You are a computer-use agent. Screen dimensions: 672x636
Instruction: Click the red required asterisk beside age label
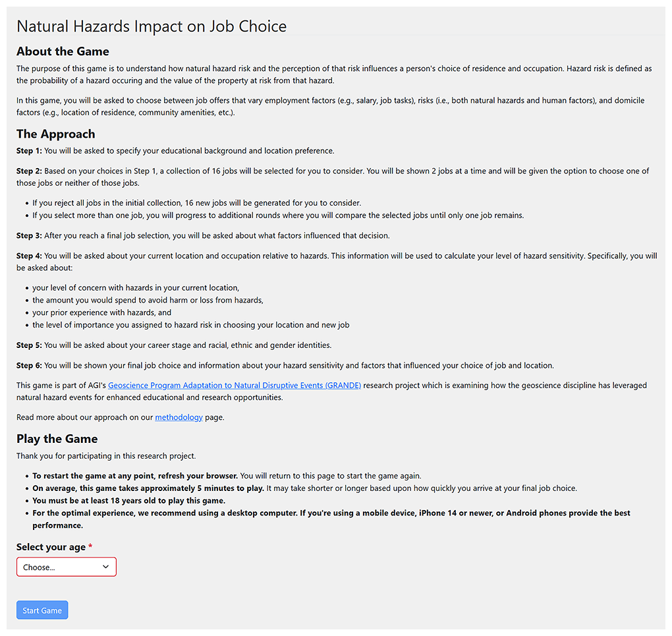pos(90,547)
